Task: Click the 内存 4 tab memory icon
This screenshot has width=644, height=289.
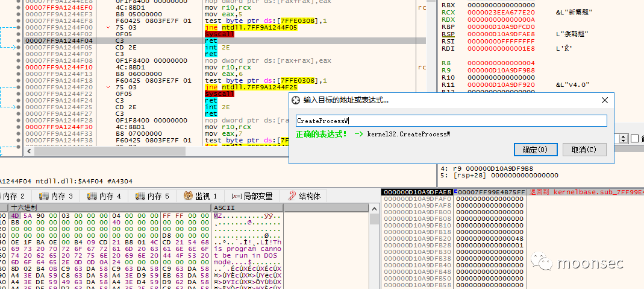Action: pos(92,196)
